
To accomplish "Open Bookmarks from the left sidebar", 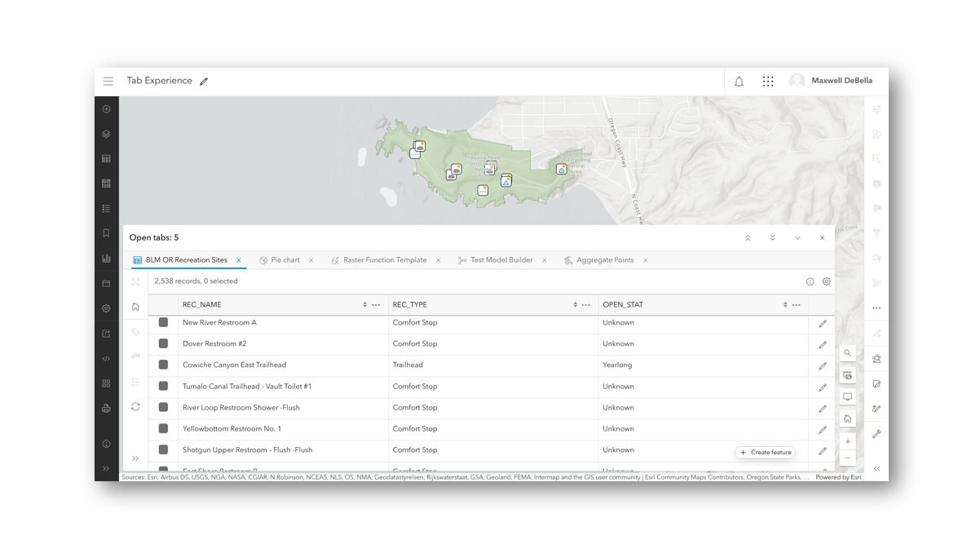I will [107, 233].
